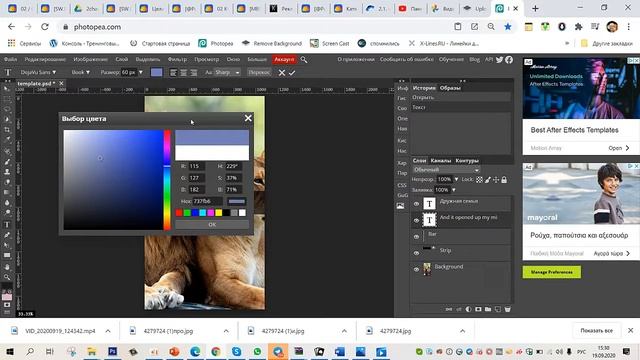Screen dimensions: 640x360
Task: Click the text color swatch in options bar
Action: [x=157, y=72]
